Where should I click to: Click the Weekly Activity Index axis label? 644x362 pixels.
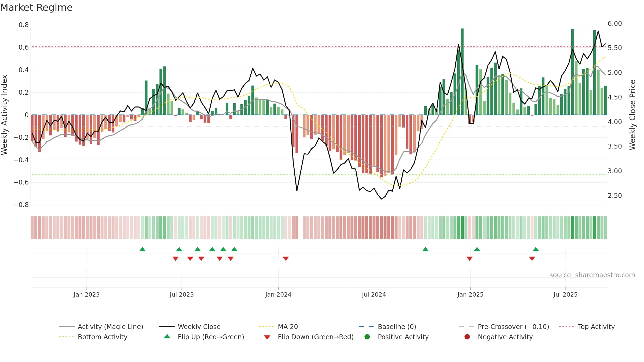click(4, 115)
